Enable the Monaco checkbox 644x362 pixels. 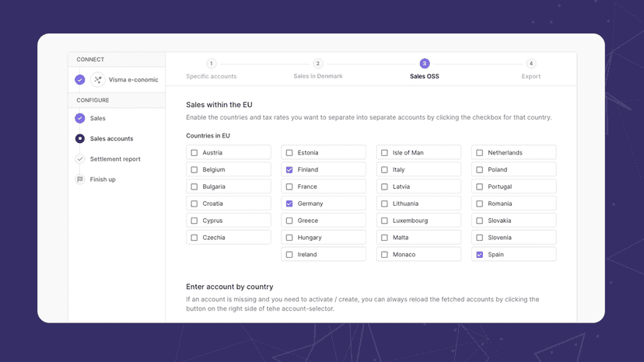point(384,255)
